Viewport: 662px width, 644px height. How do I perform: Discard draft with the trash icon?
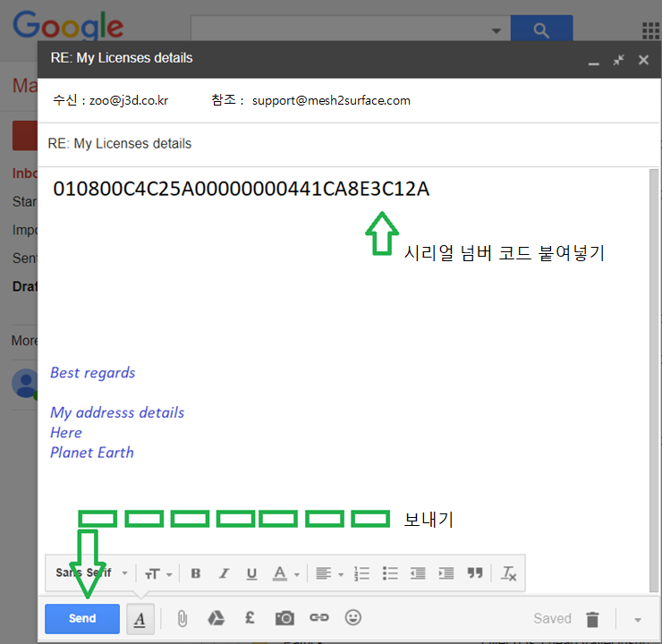(x=592, y=619)
